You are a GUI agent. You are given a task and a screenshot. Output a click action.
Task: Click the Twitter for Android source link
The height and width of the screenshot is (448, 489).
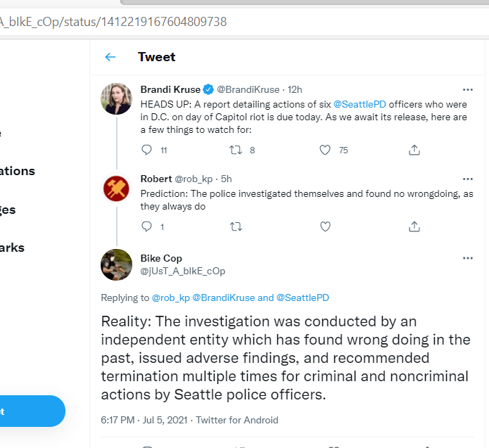[x=237, y=420]
